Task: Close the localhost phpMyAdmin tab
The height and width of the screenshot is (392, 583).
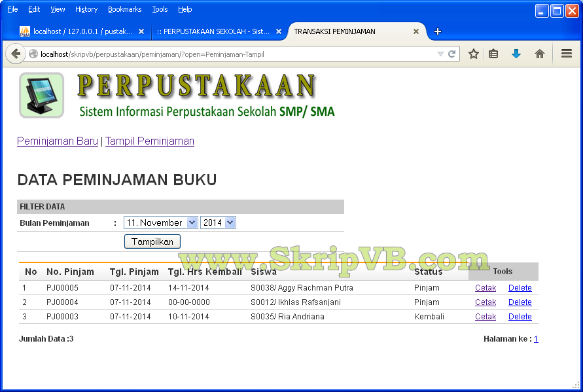Action: point(141,31)
